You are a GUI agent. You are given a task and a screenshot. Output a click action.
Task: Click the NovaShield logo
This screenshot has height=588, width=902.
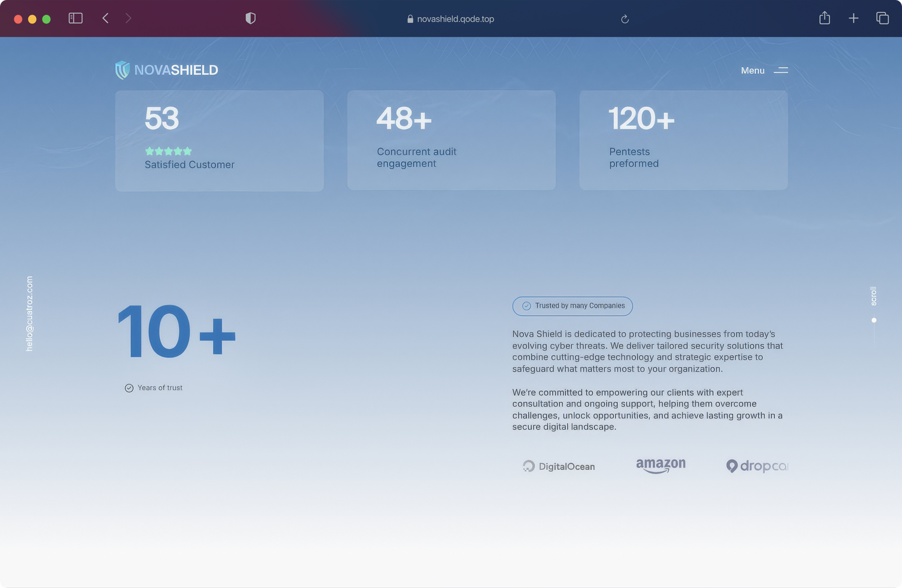(x=167, y=70)
